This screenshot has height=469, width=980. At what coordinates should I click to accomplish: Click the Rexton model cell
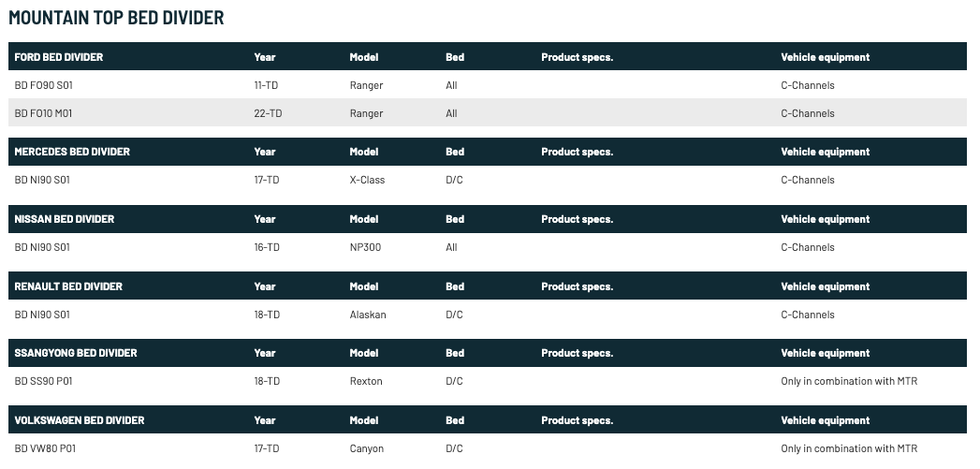tap(366, 381)
